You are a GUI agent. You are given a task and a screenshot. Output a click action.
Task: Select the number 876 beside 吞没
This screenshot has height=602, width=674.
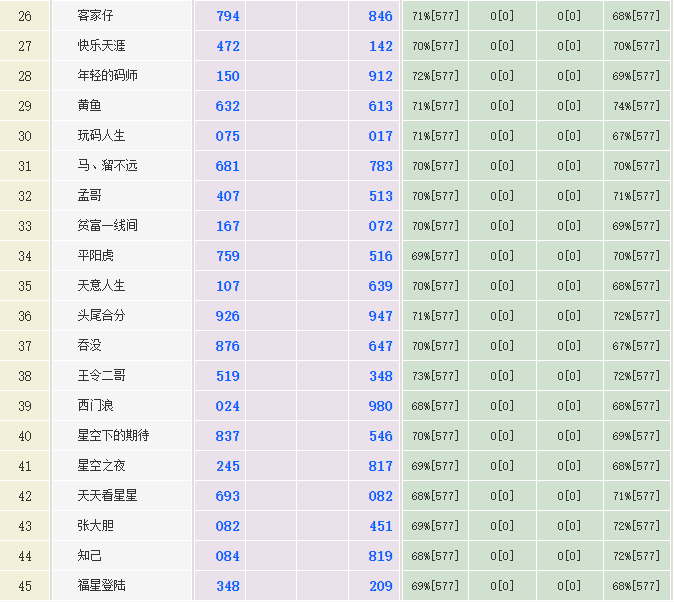tap(228, 346)
